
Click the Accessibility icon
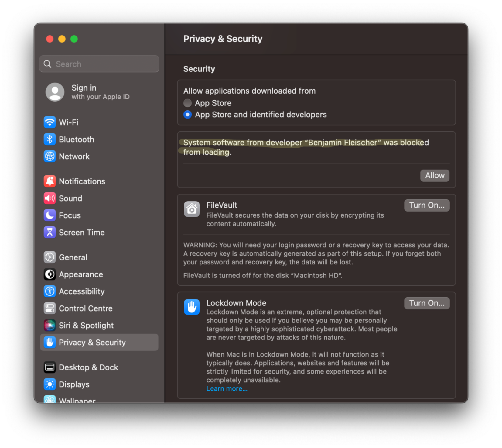coord(50,291)
